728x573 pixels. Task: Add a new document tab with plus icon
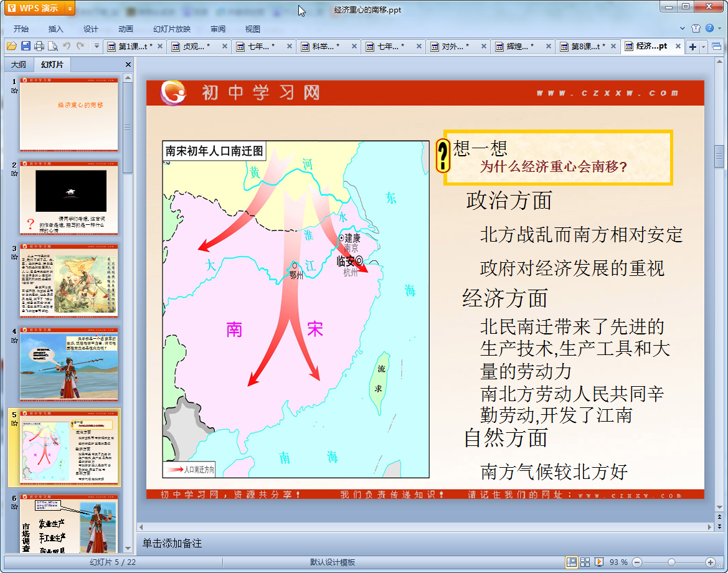[693, 47]
